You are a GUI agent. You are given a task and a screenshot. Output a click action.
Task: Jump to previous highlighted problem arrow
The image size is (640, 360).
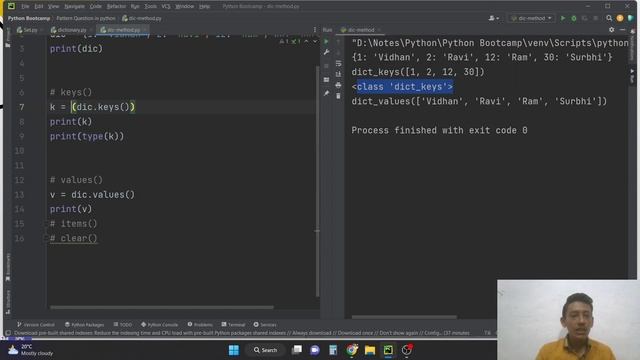click(x=307, y=42)
